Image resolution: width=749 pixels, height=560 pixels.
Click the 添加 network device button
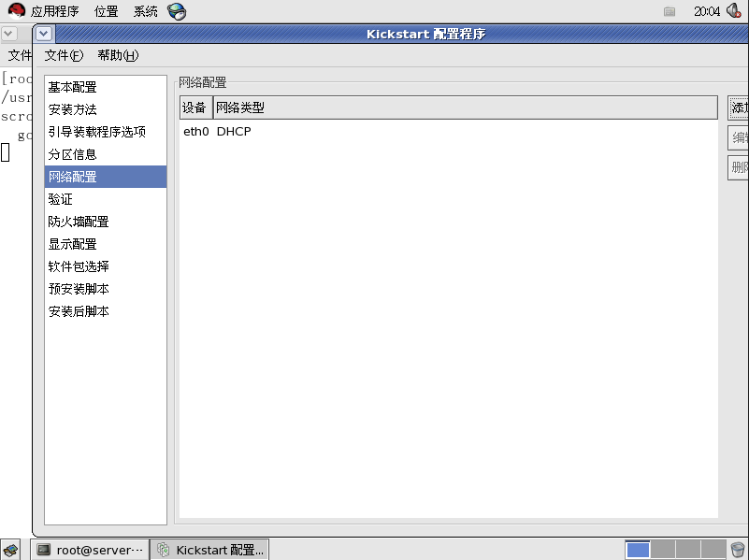[739, 108]
